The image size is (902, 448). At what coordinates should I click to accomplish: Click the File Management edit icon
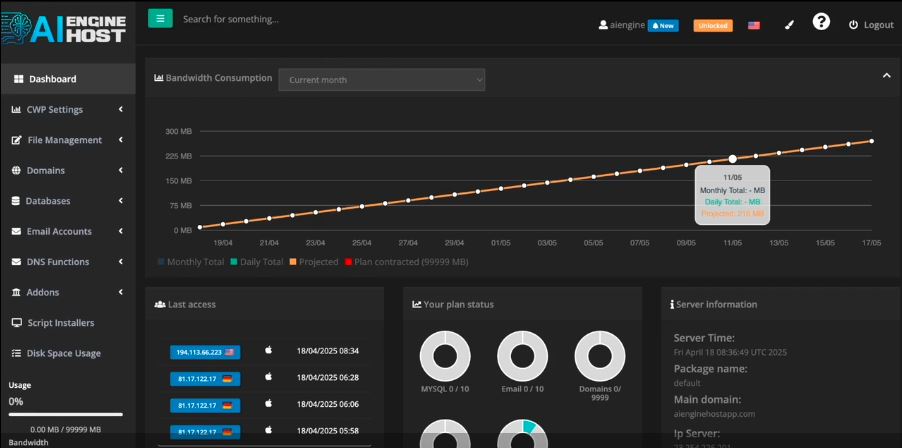click(x=17, y=140)
